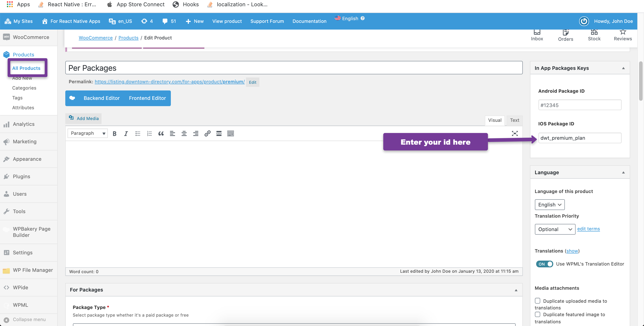Open Marketing sidebar menu
Screen dimensions: 644x326
[x=29, y=142]
